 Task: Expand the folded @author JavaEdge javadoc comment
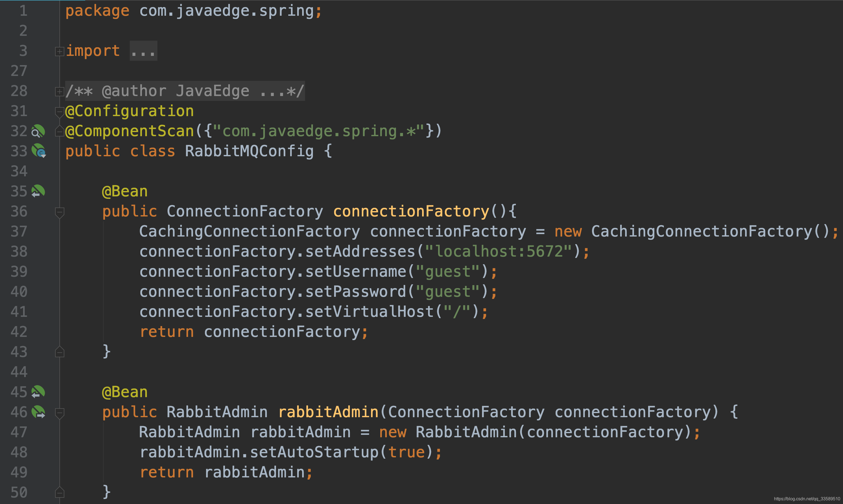tap(59, 91)
